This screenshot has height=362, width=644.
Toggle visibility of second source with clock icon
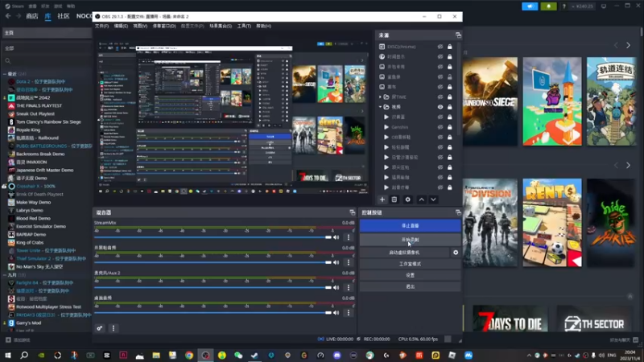click(440, 56)
